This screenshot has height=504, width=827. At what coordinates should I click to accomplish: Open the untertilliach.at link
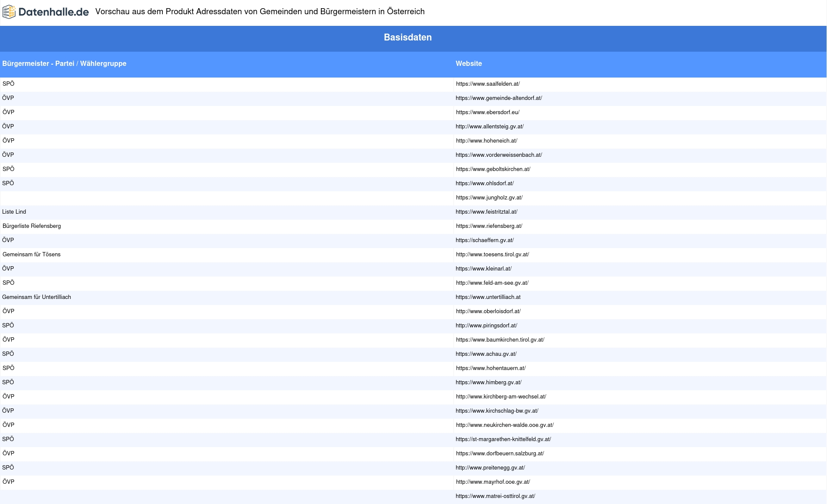488,297
